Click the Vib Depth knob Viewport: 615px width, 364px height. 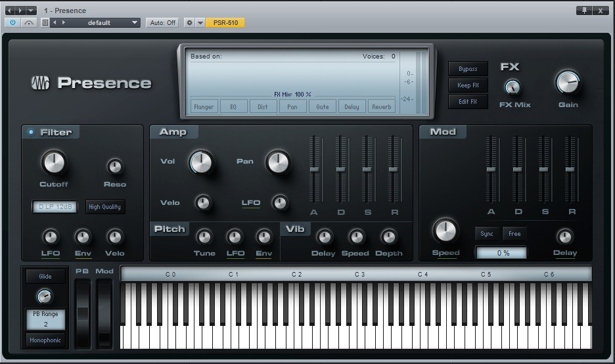tap(389, 237)
